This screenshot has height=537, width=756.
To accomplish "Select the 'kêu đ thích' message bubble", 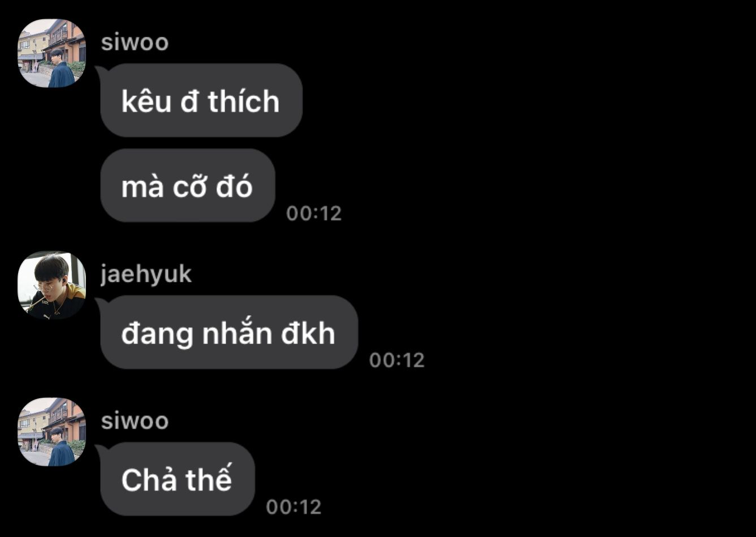I will coord(201,100).
